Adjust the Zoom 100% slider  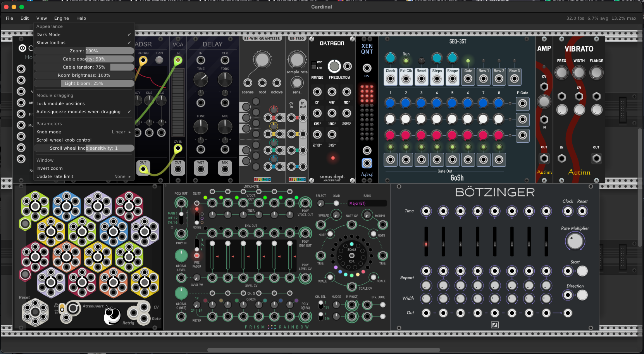[x=84, y=51]
